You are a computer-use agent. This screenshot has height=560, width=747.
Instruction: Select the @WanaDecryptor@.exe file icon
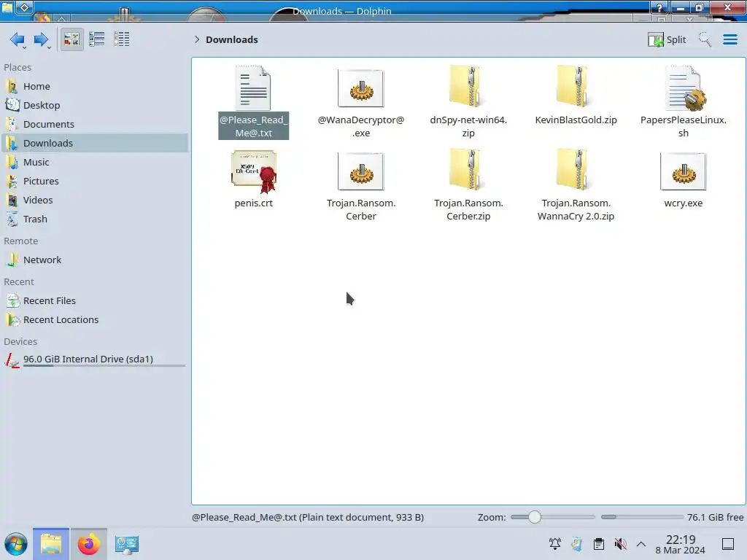pos(360,88)
